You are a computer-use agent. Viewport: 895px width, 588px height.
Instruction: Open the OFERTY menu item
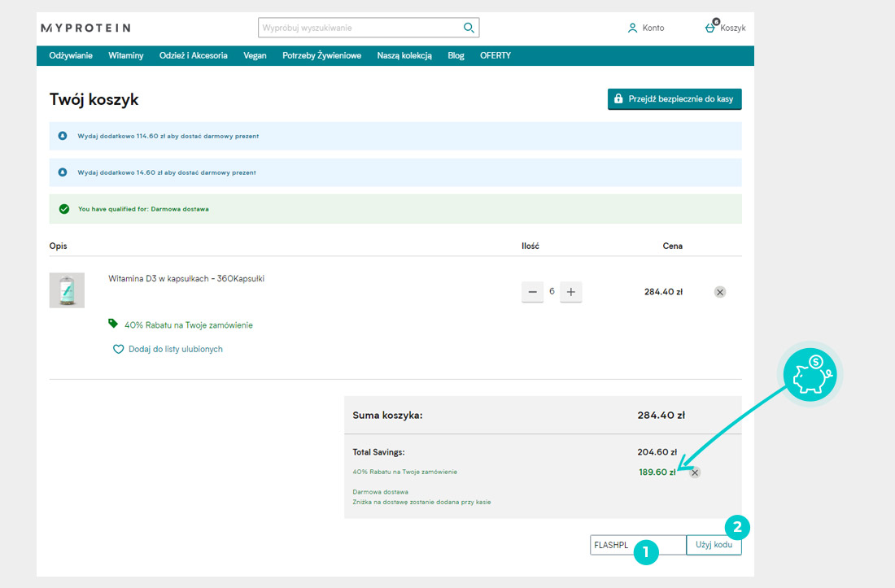pyautogui.click(x=496, y=55)
